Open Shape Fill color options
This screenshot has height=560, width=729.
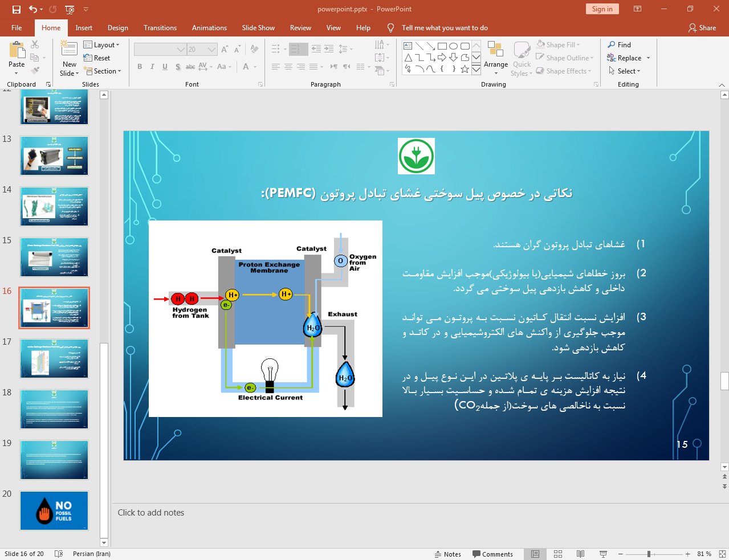tap(558, 44)
